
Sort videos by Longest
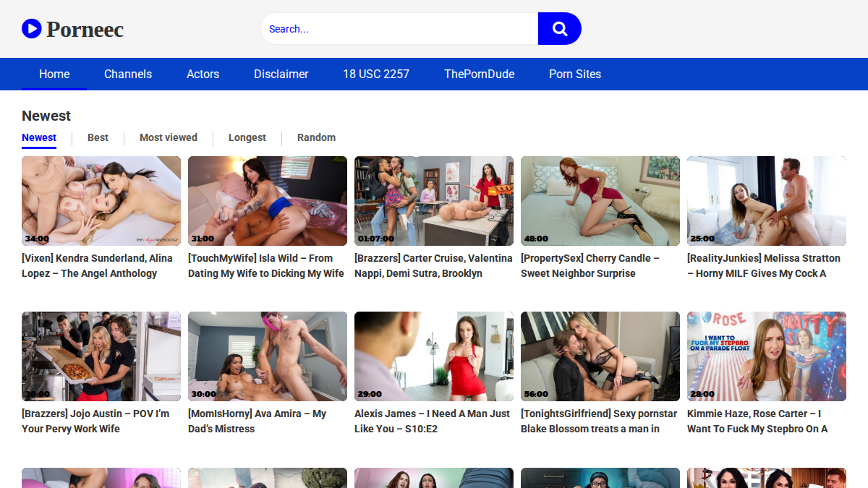coord(247,137)
